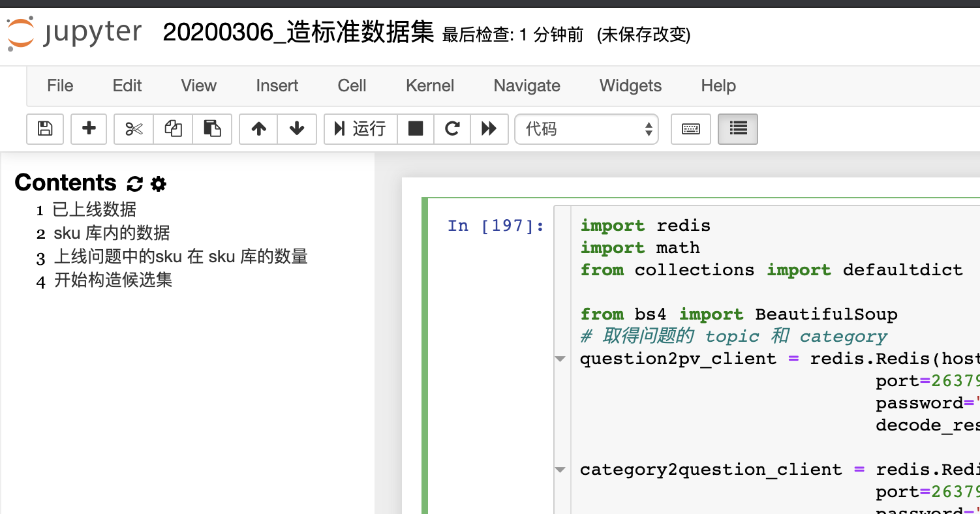Image resolution: width=980 pixels, height=514 pixels.
Task: Open the cell type dropdown showing 代码
Action: [x=587, y=129]
